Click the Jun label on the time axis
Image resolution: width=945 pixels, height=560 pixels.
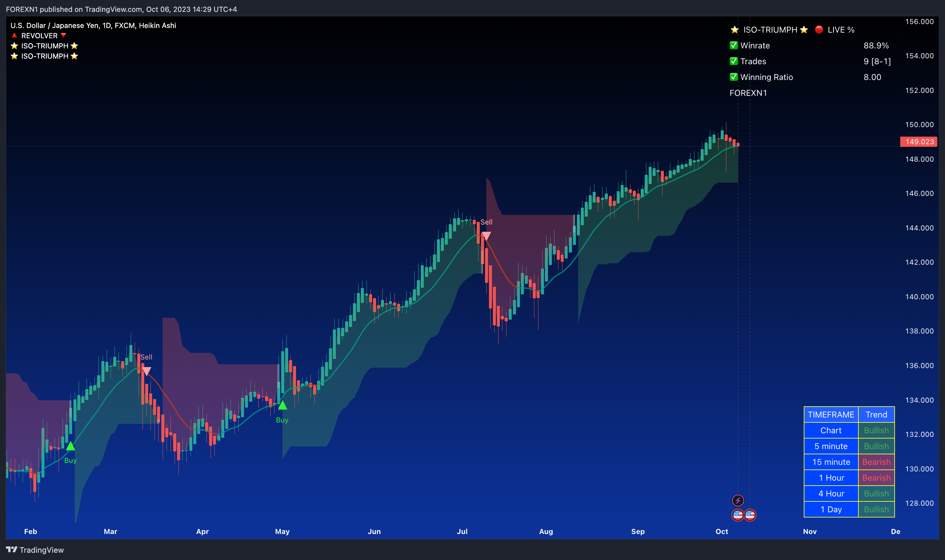click(x=374, y=531)
